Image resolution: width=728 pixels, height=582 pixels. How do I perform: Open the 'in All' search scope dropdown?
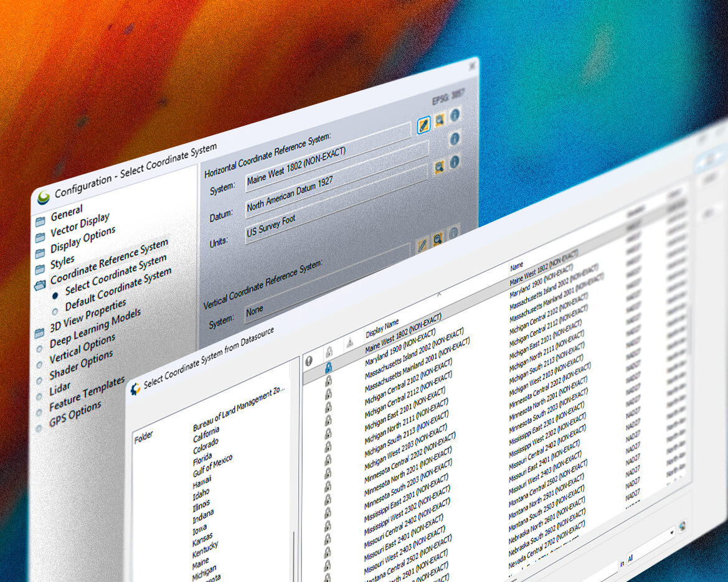point(650,545)
